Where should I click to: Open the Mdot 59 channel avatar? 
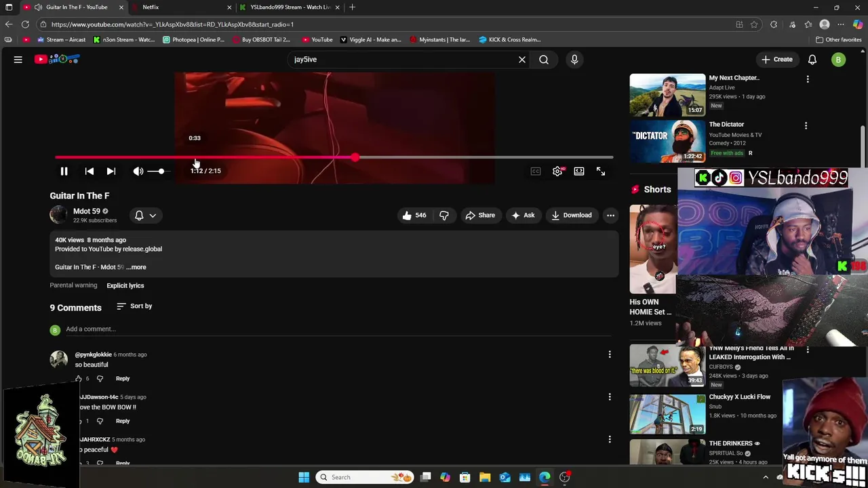[59, 215]
